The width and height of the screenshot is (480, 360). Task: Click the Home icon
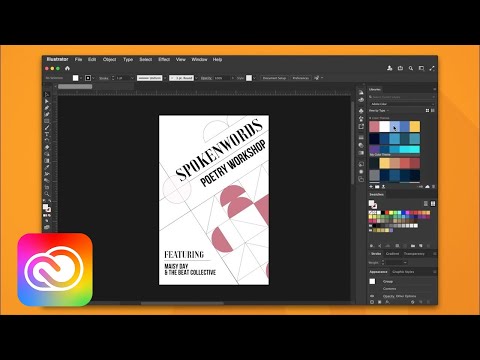pos(67,68)
